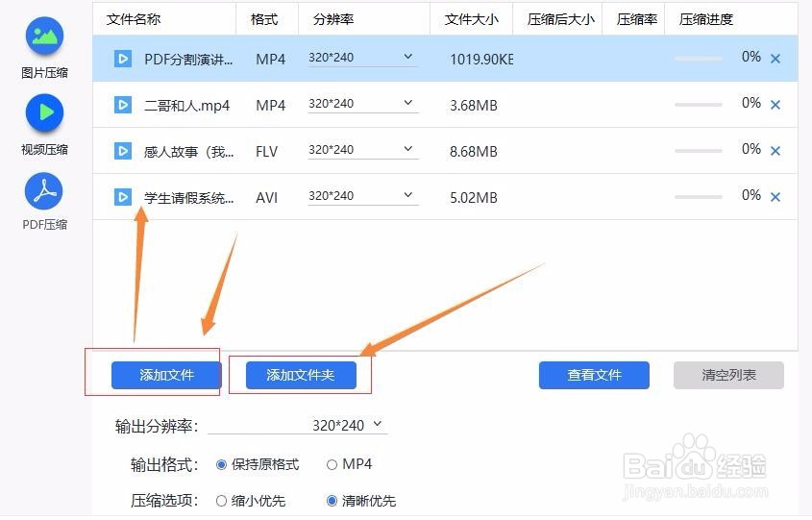812x520 pixels.
Task: Click the 格式 column header
Action: [x=264, y=19]
